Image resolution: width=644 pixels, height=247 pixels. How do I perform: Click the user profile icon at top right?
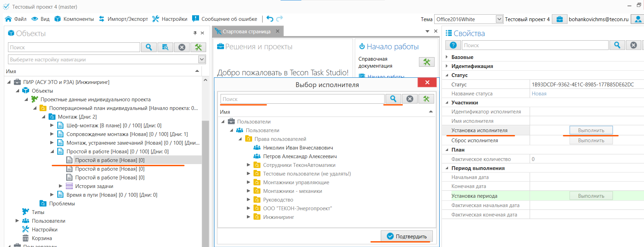[637, 19]
